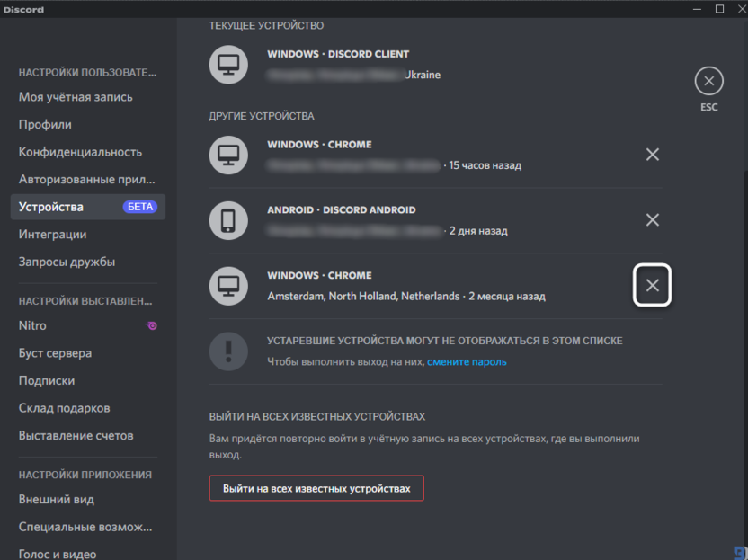Go to Буст сервера section
748x560 pixels.
(88, 353)
